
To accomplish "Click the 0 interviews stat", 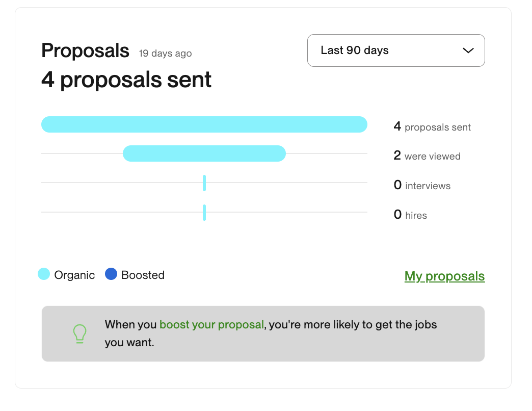I will coord(422,185).
